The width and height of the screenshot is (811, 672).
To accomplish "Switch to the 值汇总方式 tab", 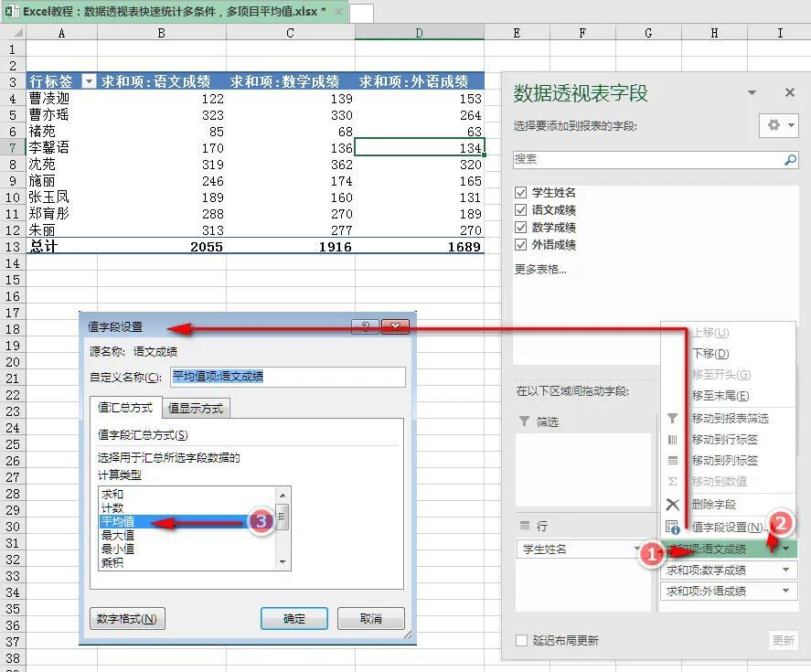I will point(125,408).
